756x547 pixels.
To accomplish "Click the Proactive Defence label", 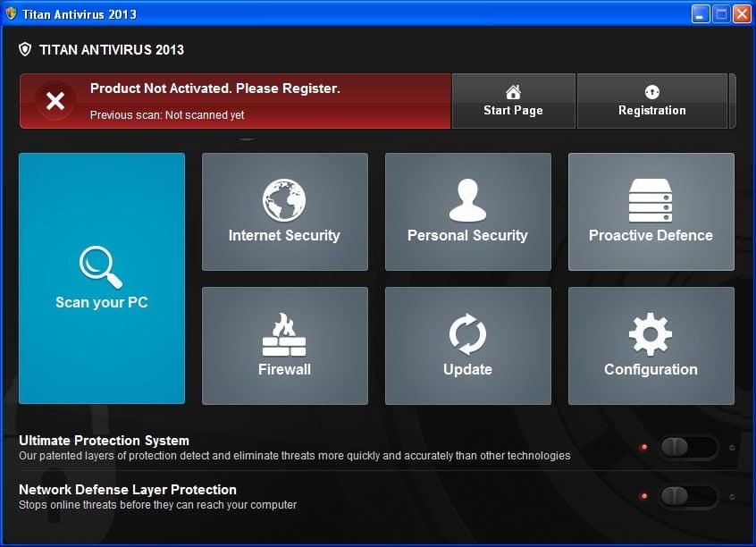I will pos(651,235).
